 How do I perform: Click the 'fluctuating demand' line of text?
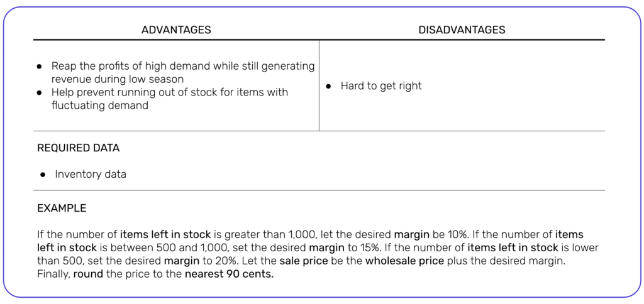pyautogui.click(x=100, y=106)
